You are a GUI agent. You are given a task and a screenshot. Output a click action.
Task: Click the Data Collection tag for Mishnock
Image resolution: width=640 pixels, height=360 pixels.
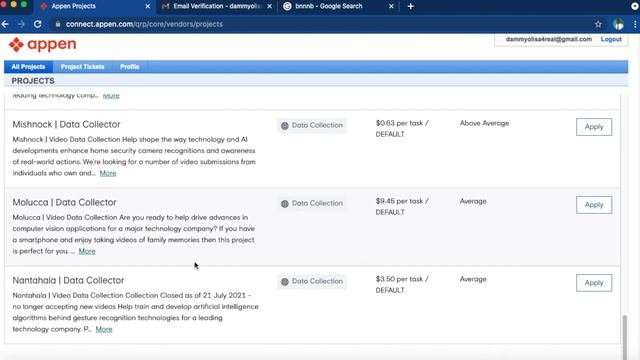click(312, 125)
